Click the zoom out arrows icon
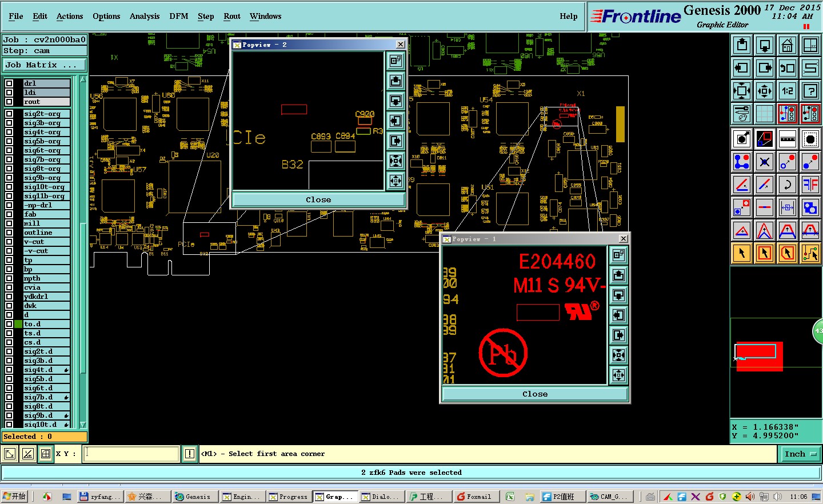 point(765,90)
